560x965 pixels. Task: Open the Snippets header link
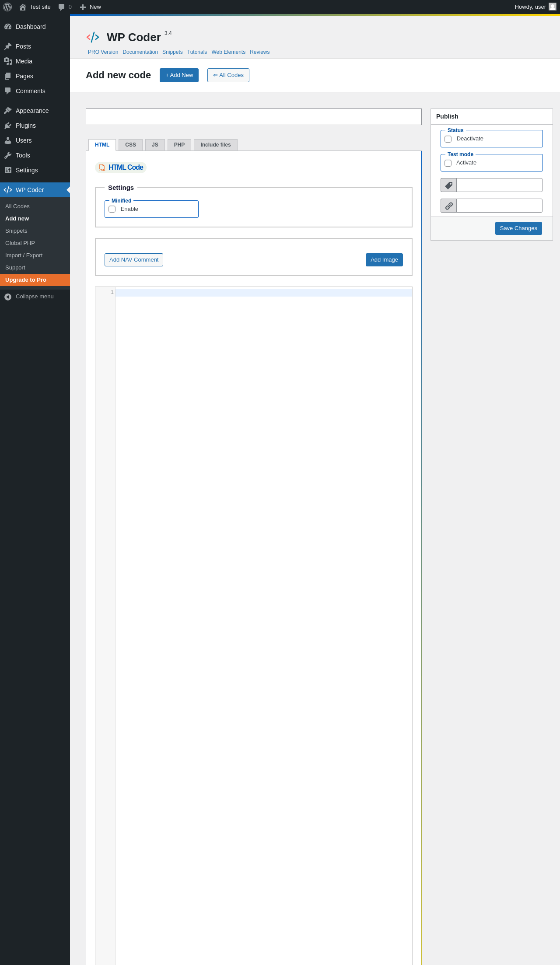coord(172,52)
